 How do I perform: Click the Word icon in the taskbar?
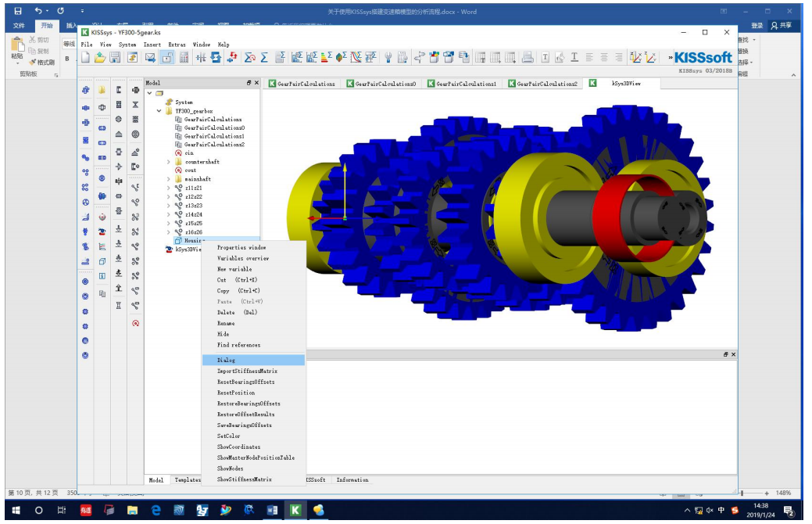point(273,510)
